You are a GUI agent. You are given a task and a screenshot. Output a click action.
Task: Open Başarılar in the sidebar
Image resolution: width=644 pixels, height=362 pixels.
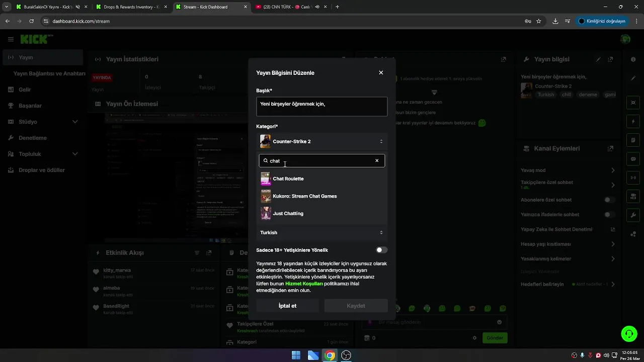click(x=42, y=106)
